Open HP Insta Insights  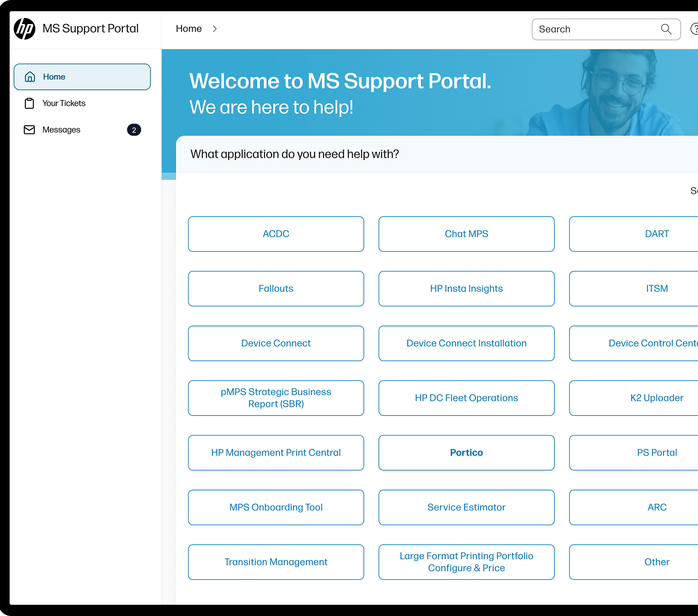pos(466,288)
